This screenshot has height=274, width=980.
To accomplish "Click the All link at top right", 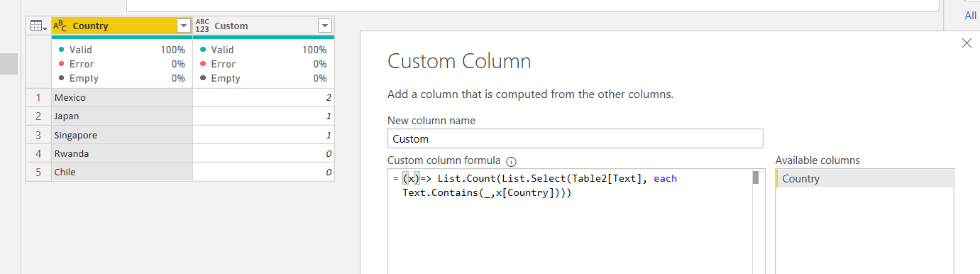I will tap(970, 16).
